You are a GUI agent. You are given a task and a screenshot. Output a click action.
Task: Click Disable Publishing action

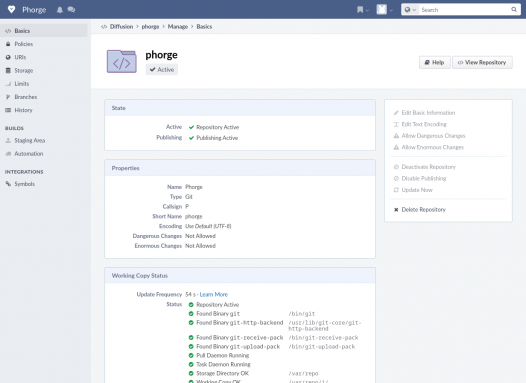coord(424,178)
